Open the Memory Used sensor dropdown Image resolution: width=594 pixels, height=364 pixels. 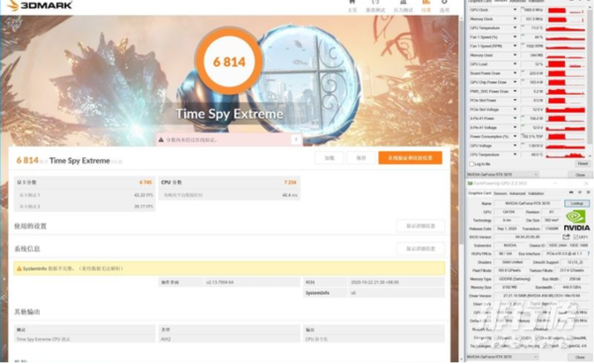515,54
